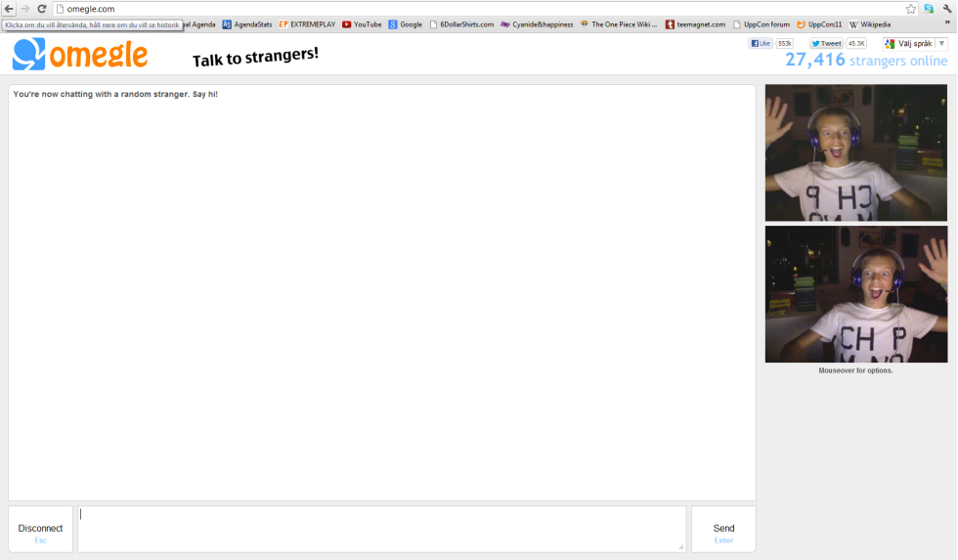
Task: Open the Cyanide&happiness bookmark
Action: coord(537,24)
